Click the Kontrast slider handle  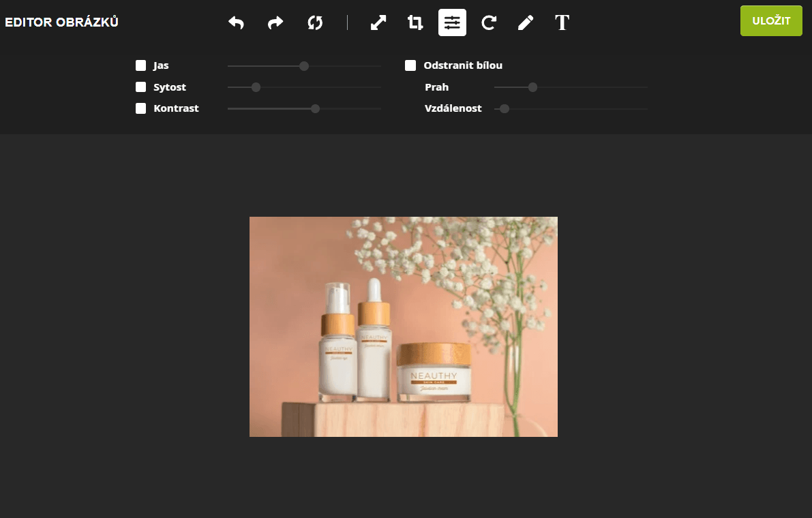315,108
